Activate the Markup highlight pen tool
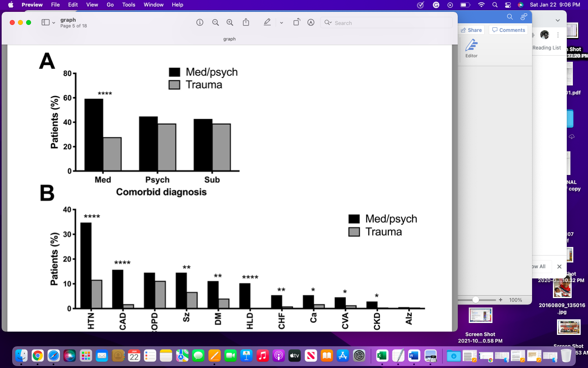The height and width of the screenshot is (368, 588). click(x=267, y=22)
